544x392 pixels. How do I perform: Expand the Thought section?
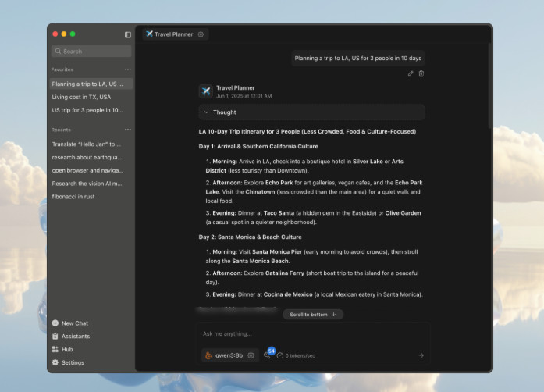(312, 112)
